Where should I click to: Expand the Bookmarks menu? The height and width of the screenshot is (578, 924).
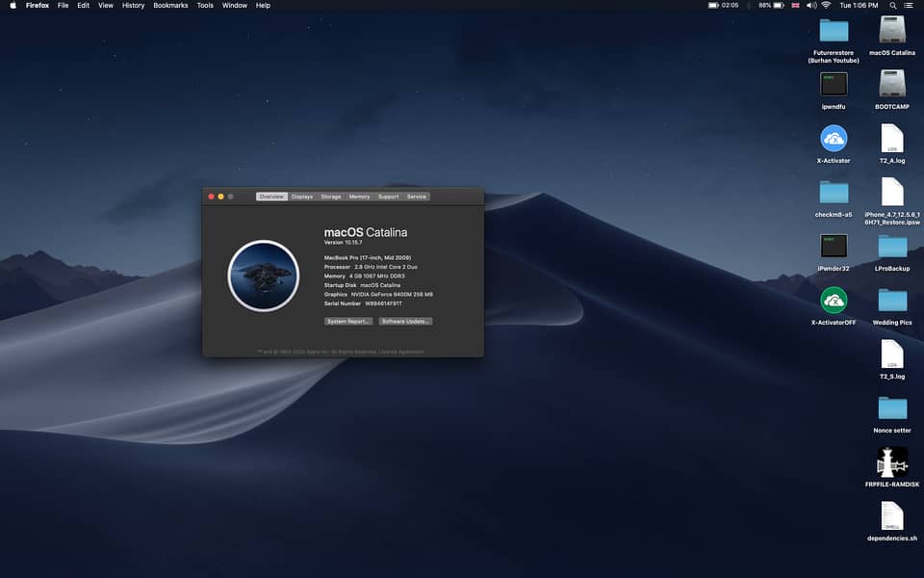coord(170,6)
